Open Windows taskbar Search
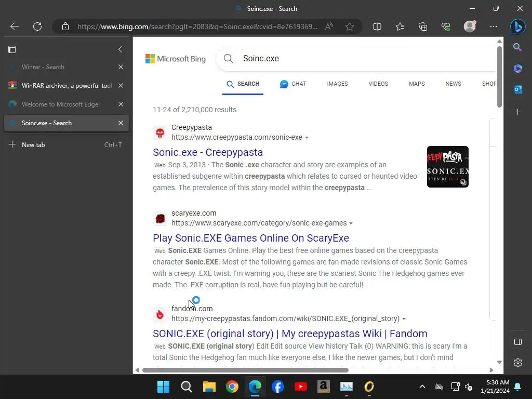This screenshot has height=399, width=532. point(187,387)
